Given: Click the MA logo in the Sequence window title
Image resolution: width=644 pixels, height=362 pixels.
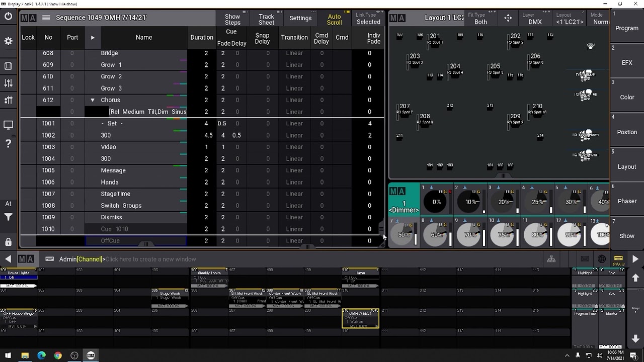Looking at the screenshot, I should 28,18.
